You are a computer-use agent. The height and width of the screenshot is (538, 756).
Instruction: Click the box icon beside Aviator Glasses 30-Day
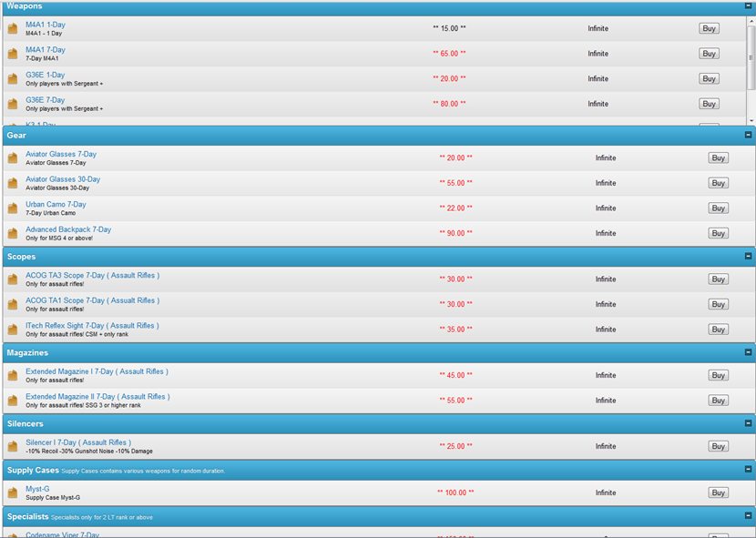click(13, 184)
